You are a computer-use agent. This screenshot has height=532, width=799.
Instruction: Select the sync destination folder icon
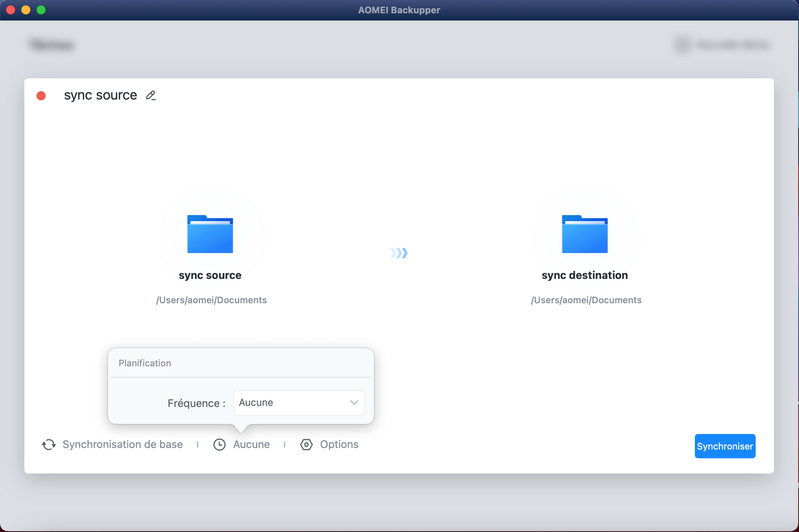(585, 234)
